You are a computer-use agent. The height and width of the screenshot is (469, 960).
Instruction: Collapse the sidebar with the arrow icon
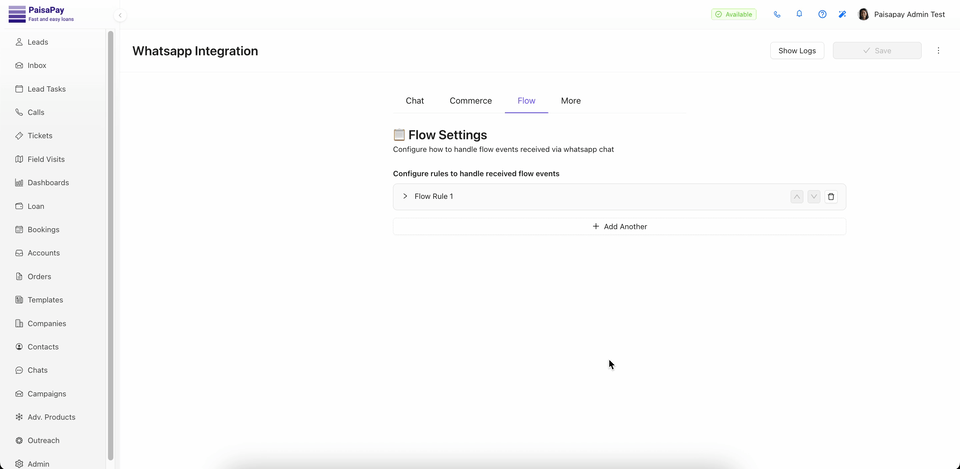click(120, 15)
